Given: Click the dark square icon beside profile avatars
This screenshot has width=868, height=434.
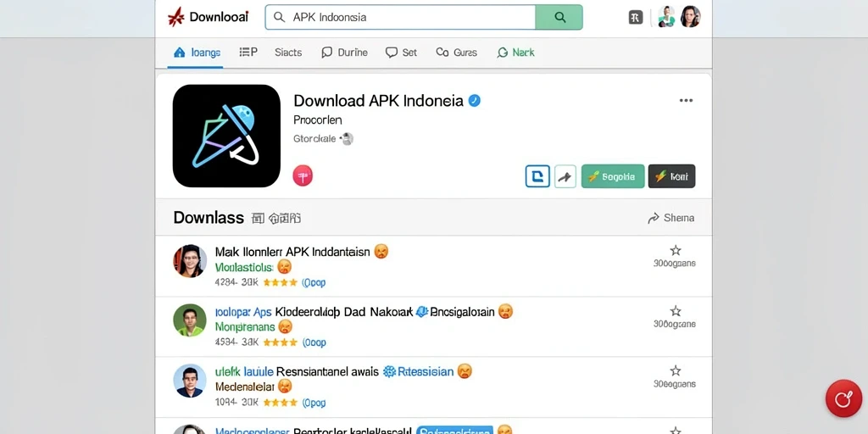Looking at the screenshot, I should coord(636,17).
